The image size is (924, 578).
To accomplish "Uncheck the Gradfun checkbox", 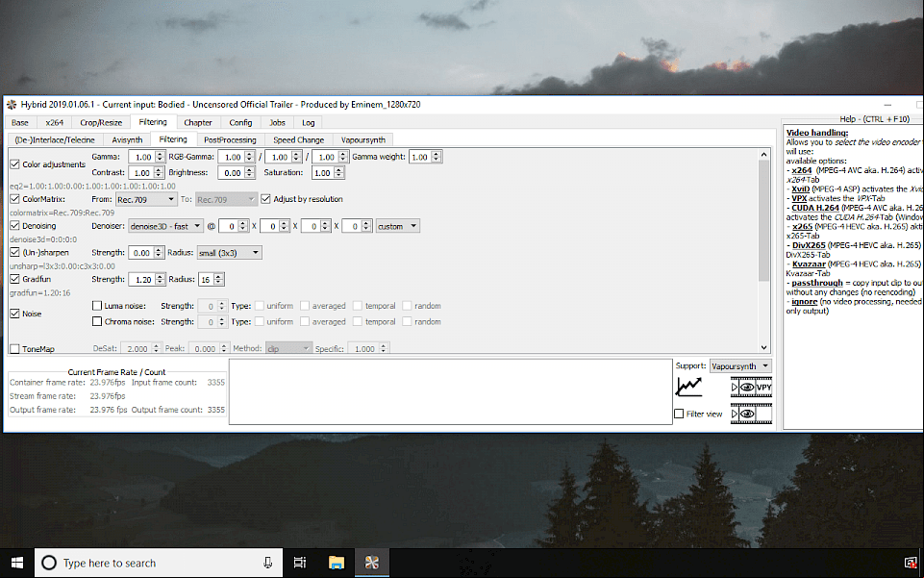I will pyautogui.click(x=14, y=279).
